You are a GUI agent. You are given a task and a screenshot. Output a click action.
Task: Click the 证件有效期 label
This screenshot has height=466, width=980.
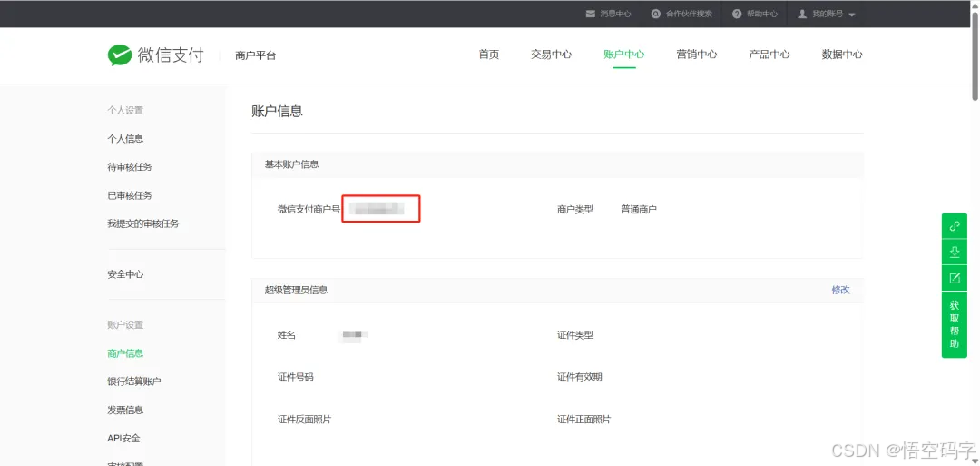pos(579,377)
